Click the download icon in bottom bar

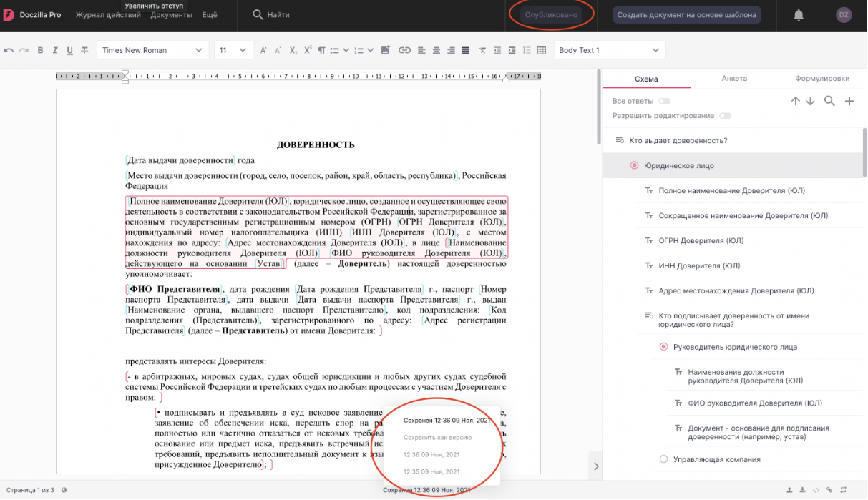click(803, 490)
